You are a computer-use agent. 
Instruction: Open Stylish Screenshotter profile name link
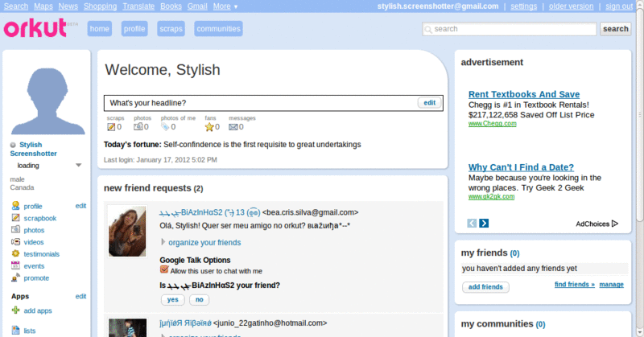tap(33, 149)
